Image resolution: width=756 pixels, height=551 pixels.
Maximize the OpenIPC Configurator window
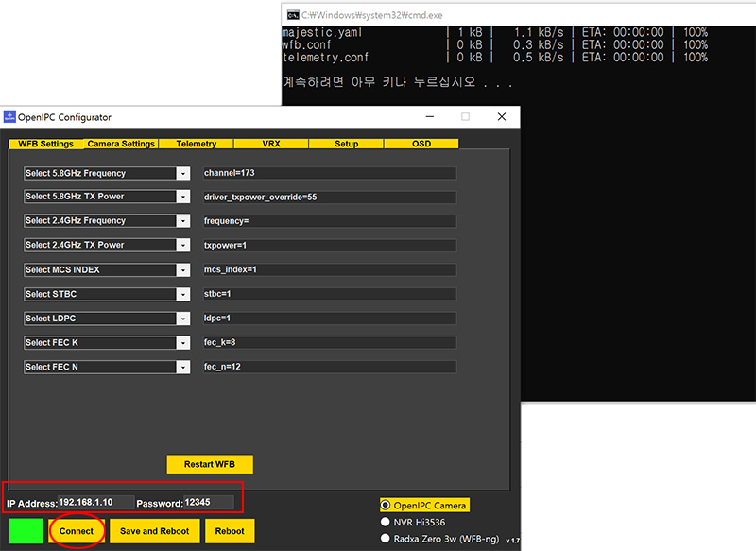[465, 117]
